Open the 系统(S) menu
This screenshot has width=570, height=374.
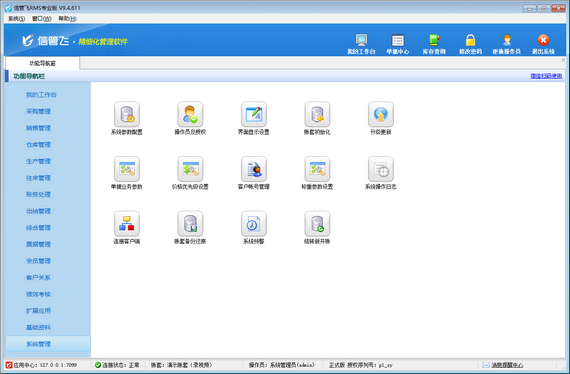pyautogui.click(x=16, y=19)
